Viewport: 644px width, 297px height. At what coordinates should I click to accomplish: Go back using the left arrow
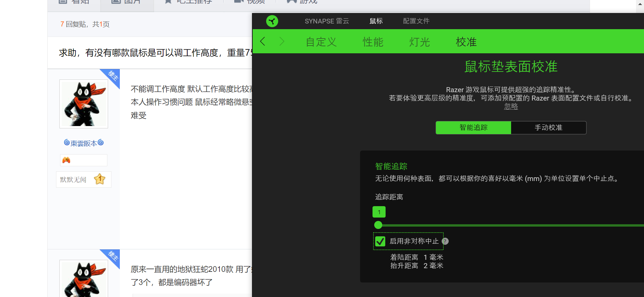click(263, 42)
